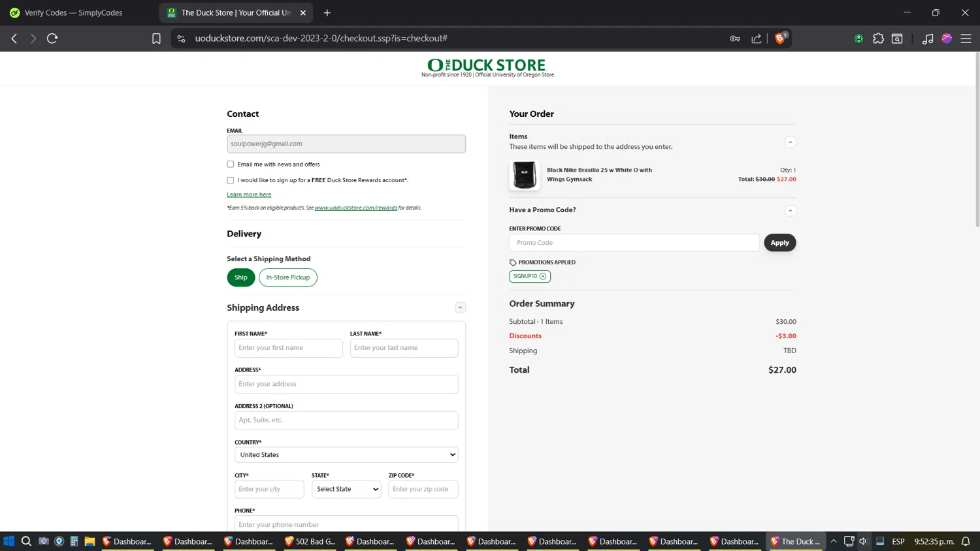Screen dimensions: 980x551
Task: Open the clock showing 9:52:35 p. m.
Action: pos(934,541)
